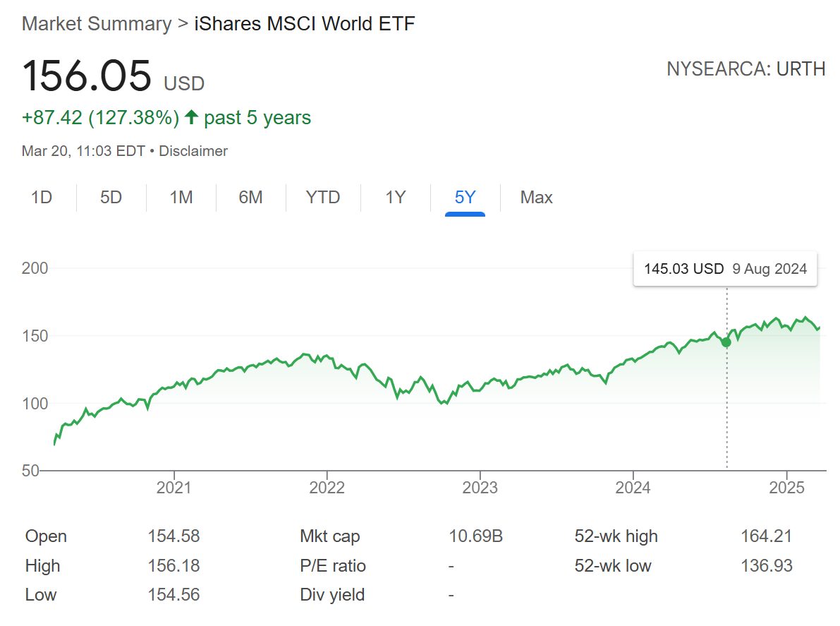Show the Max time range chart
840x626 pixels.
tap(536, 198)
